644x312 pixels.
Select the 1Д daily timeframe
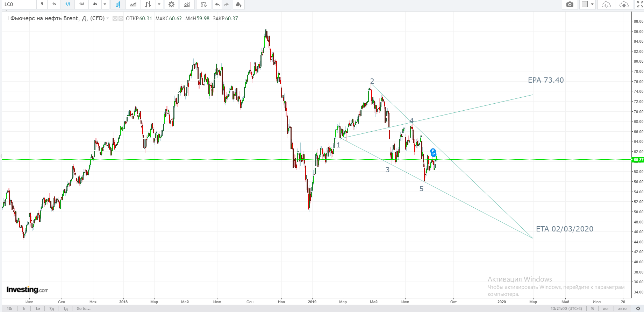pos(68,5)
